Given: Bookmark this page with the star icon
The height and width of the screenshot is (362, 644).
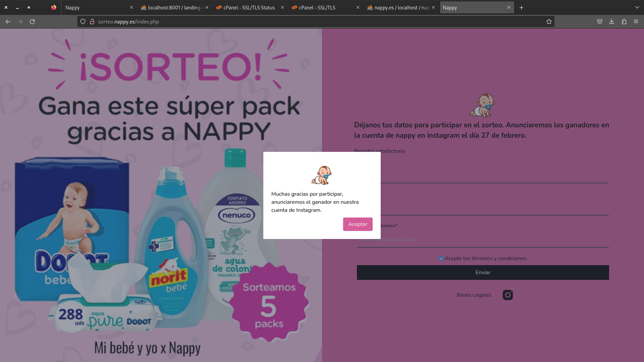Looking at the screenshot, I should click(549, 21).
